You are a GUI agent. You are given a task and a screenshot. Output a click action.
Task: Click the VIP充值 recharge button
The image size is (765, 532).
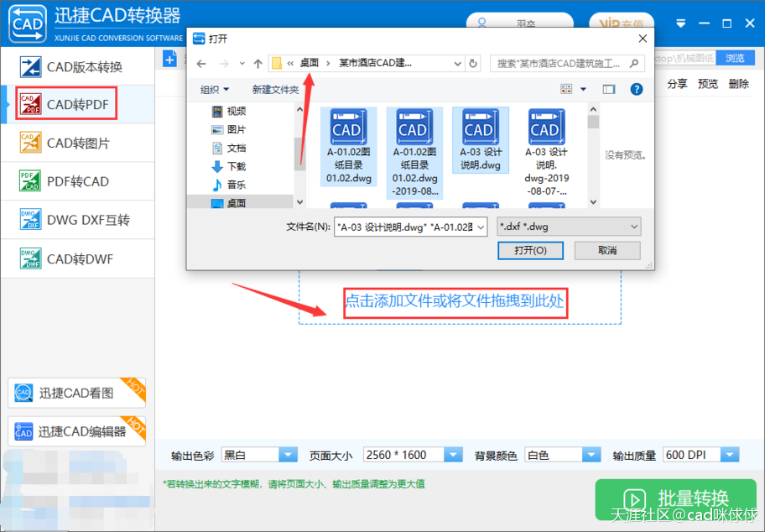point(621,22)
